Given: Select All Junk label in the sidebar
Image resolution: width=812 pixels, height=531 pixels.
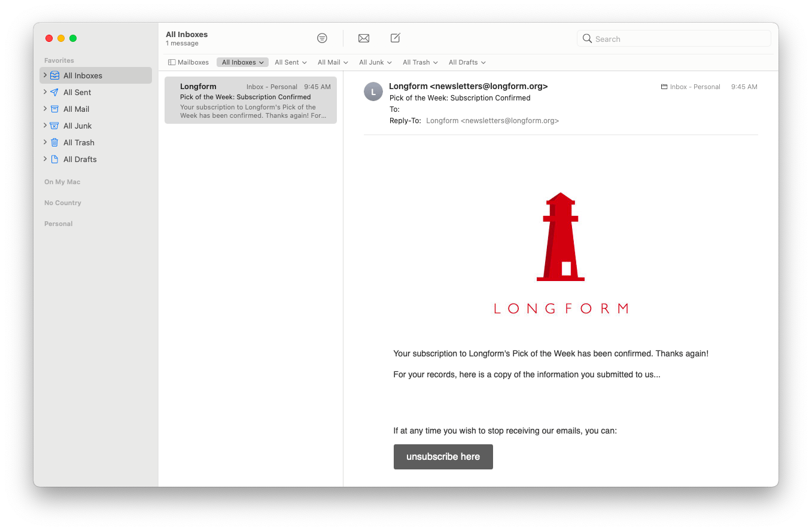Looking at the screenshot, I should point(78,126).
